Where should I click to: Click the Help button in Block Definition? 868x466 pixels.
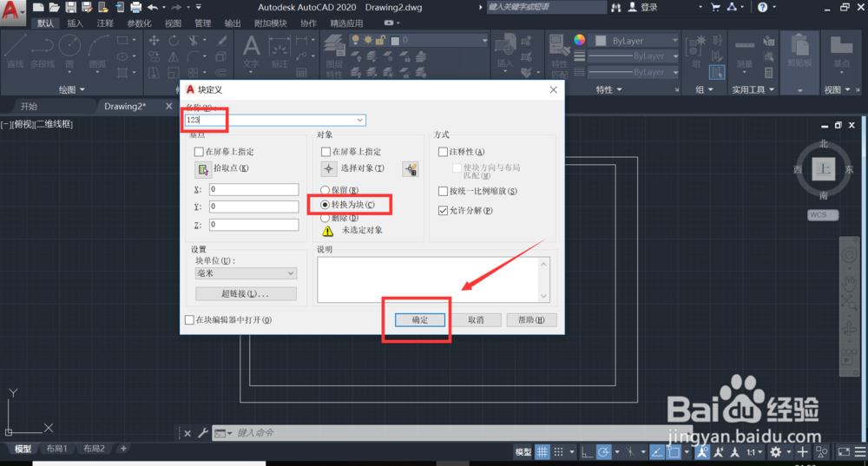531,320
